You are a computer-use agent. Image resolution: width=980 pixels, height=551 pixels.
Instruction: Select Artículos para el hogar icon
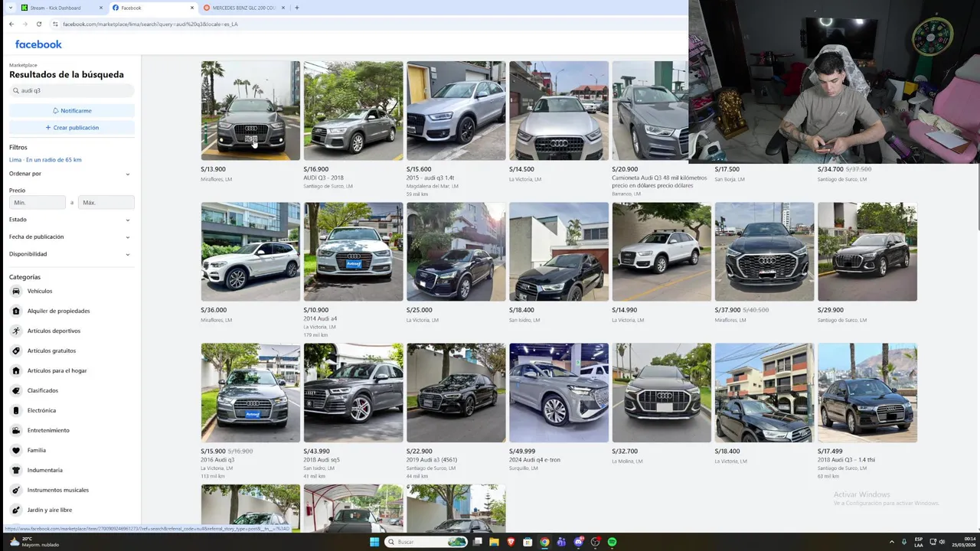(16, 370)
